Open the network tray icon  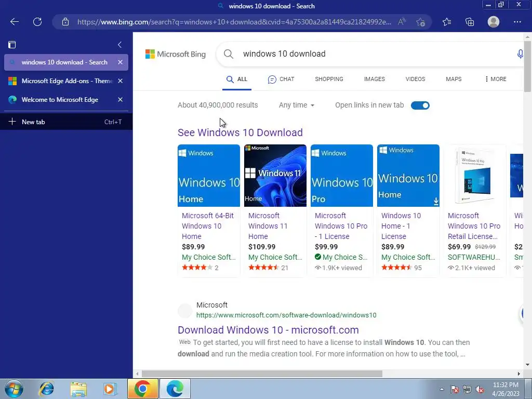coord(467,389)
